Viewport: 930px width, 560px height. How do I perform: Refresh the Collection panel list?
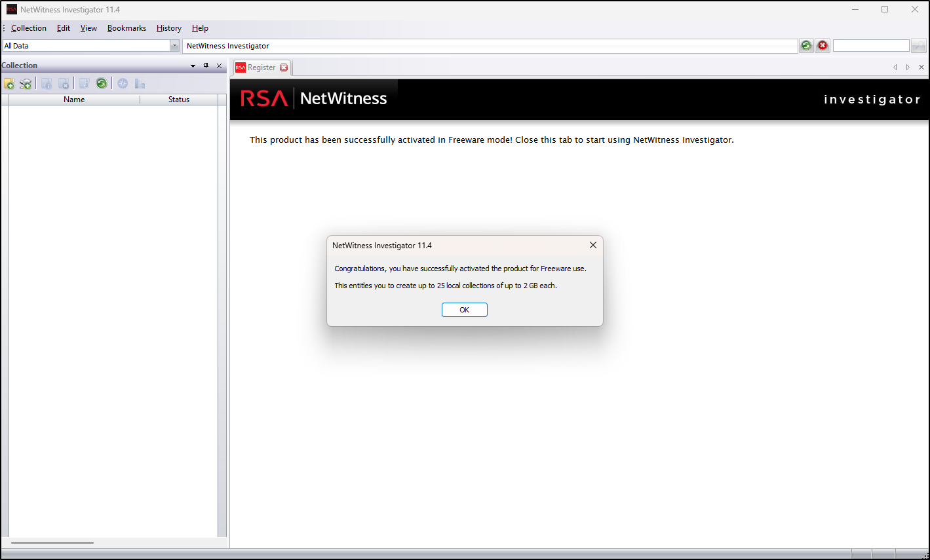click(x=102, y=83)
